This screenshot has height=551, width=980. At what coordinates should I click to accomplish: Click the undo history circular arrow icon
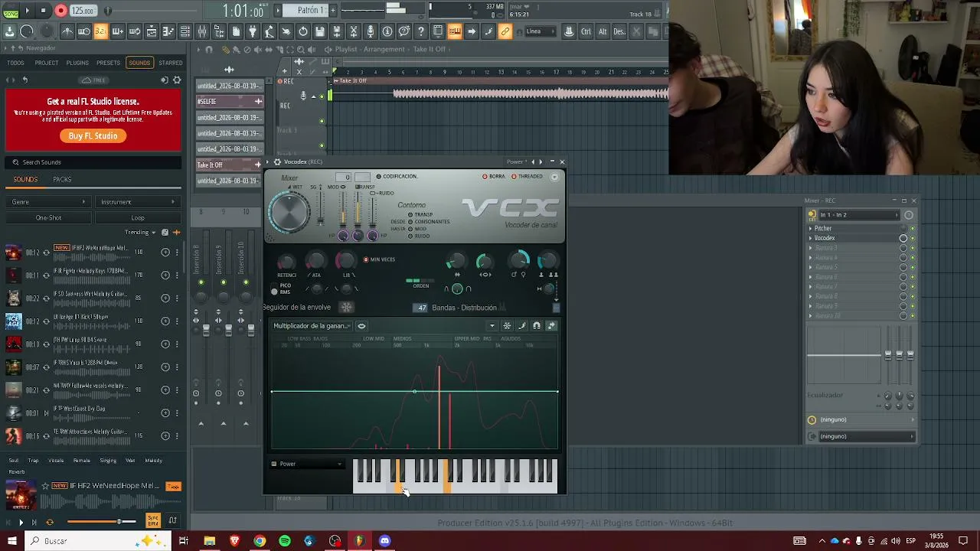coord(303,31)
